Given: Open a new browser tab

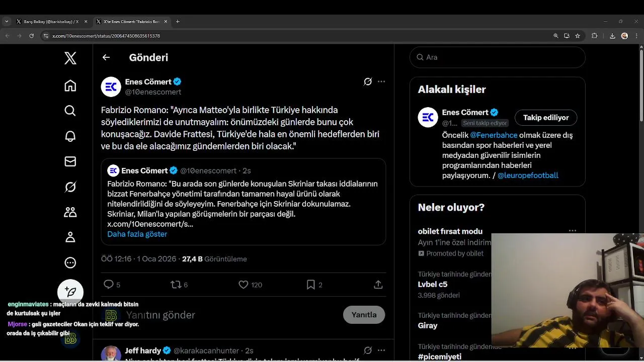Looking at the screenshot, I should 178,22.
